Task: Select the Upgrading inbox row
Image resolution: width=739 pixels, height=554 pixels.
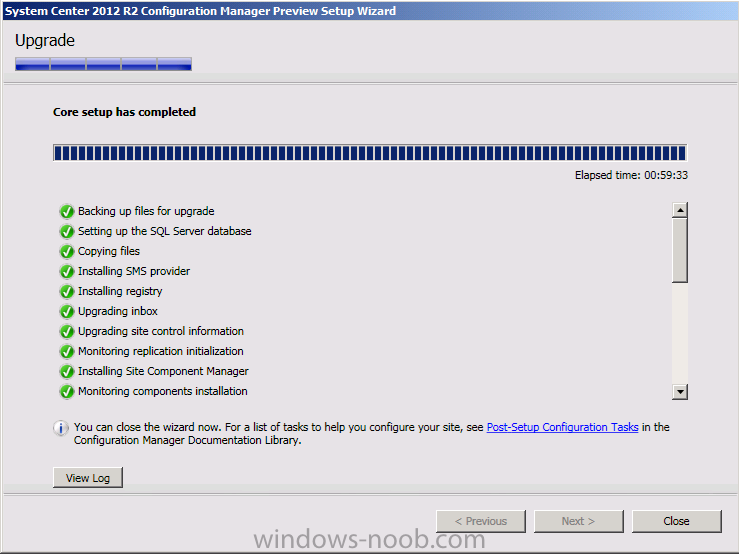Action: pos(109,312)
